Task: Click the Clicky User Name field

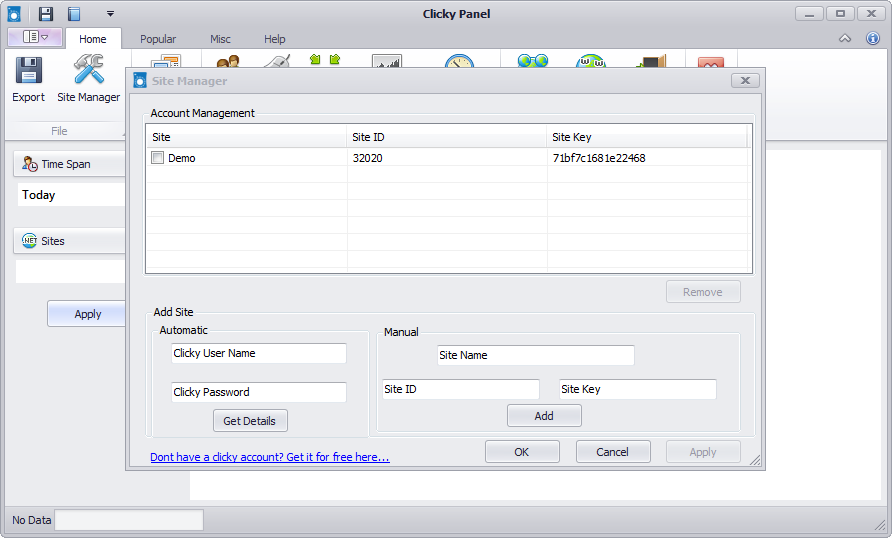Action: click(x=259, y=353)
